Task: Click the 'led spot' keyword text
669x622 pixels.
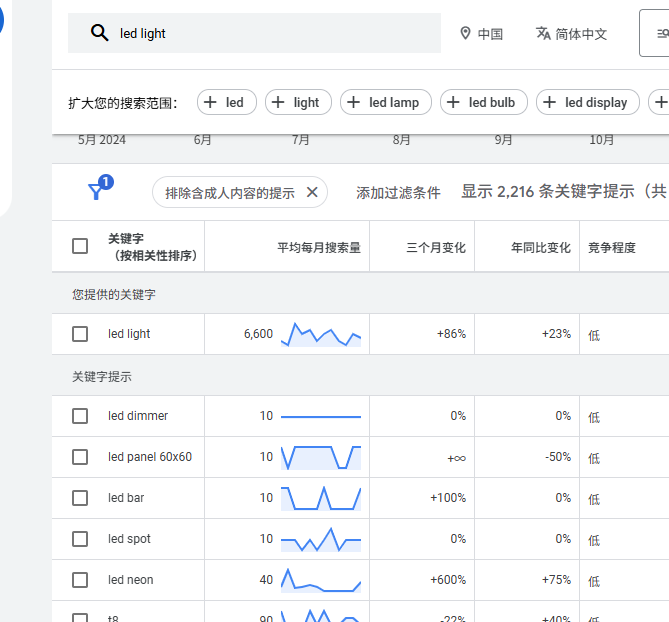Action: pyautogui.click(x=129, y=538)
